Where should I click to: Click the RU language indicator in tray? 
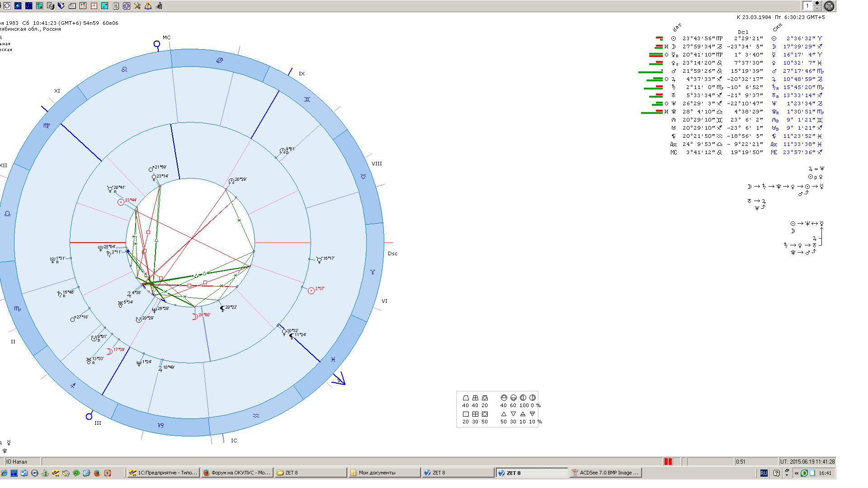coord(764,473)
